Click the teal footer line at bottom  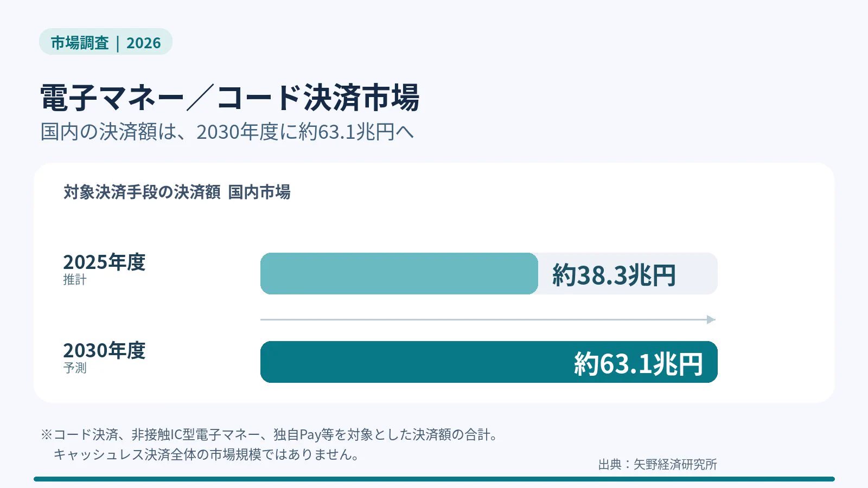pyautogui.click(x=434, y=479)
